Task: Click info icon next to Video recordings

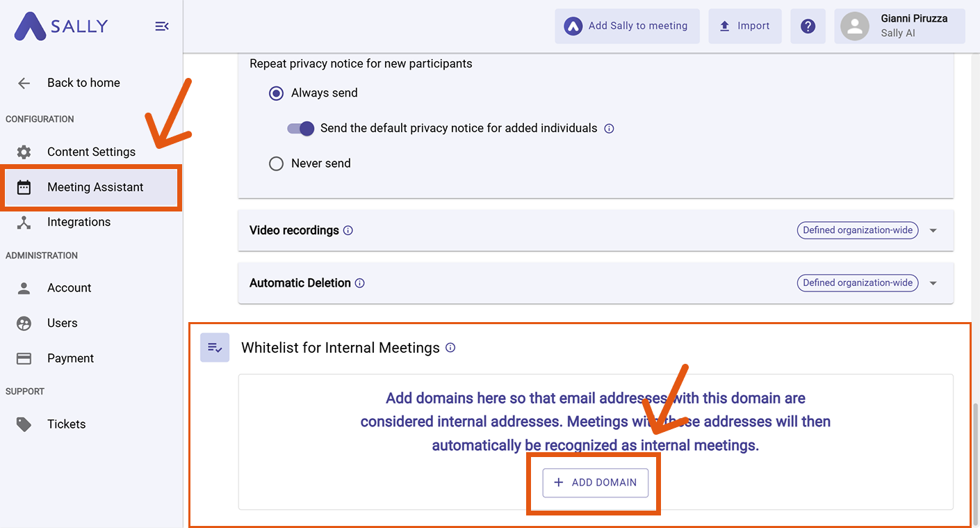Action: tap(348, 230)
